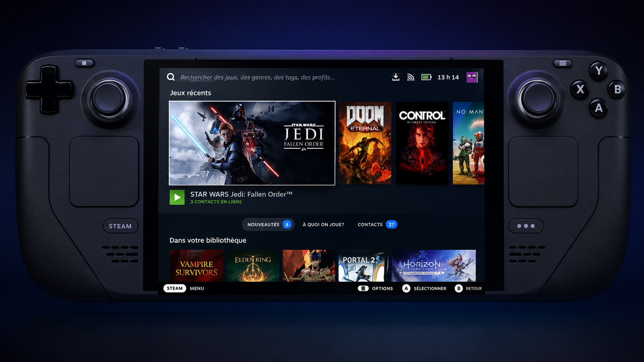Switch to the Contacts tab
This screenshot has height=362, width=644.
377,224
